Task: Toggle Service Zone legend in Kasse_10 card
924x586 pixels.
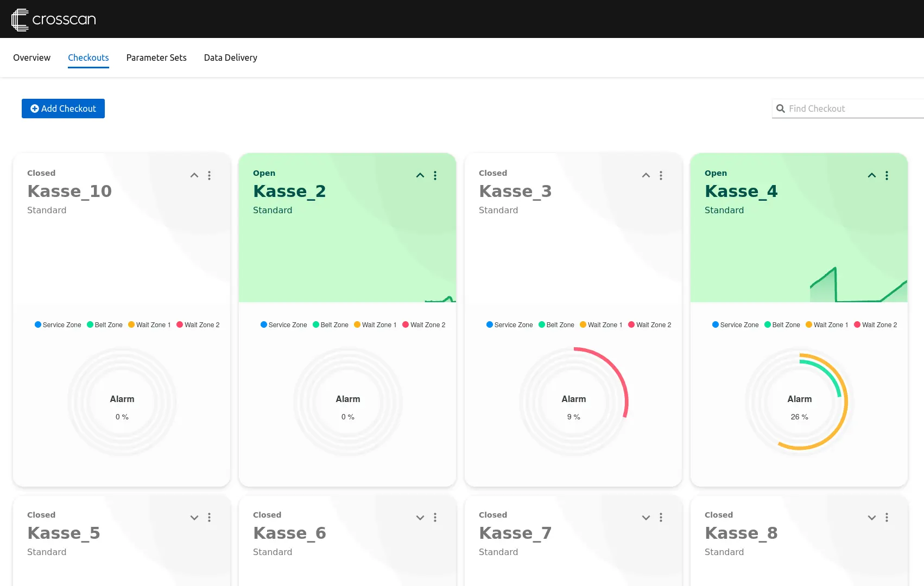Action: (x=58, y=325)
